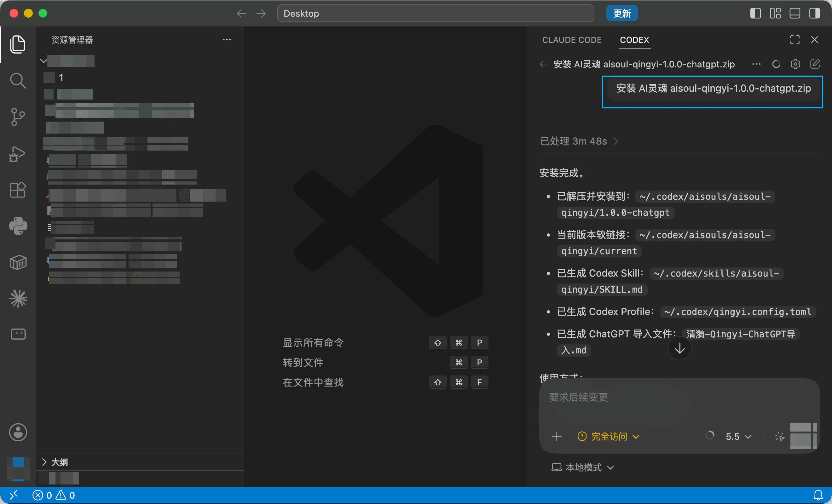Click the ~/.codex/qingyi.config.toml path
The height and width of the screenshot is (504, 832).
[737, 312]
